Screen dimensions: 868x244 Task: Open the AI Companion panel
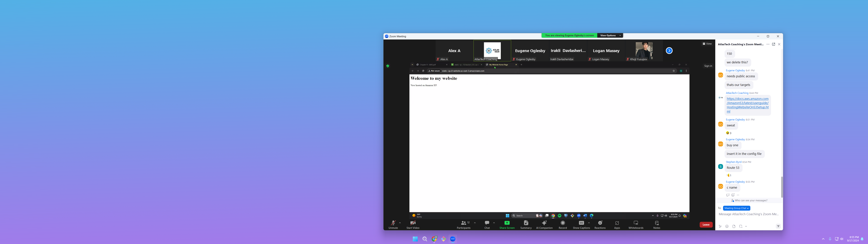click(544, 223)
